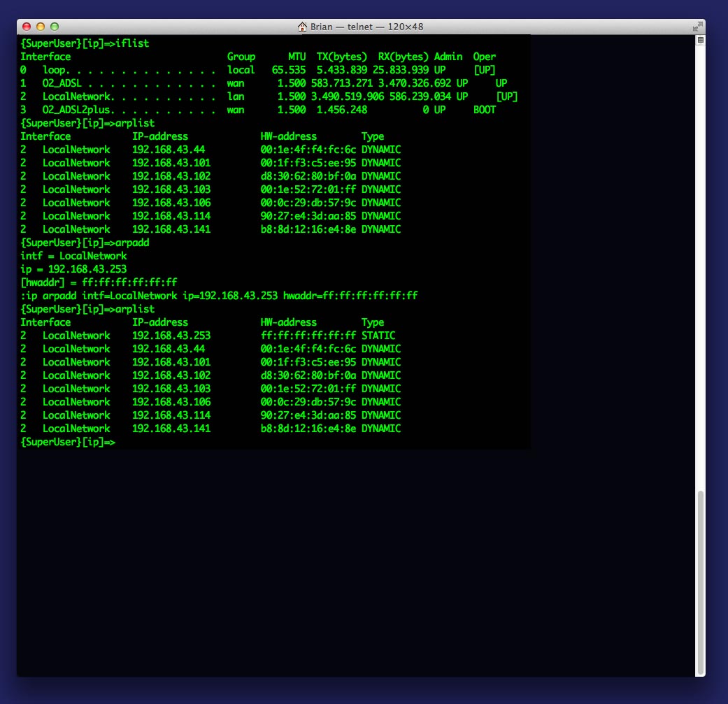Click the split-pane widget above the scrollbar
The width and height of the screenshot is (728, 704).
click(700, 39)
